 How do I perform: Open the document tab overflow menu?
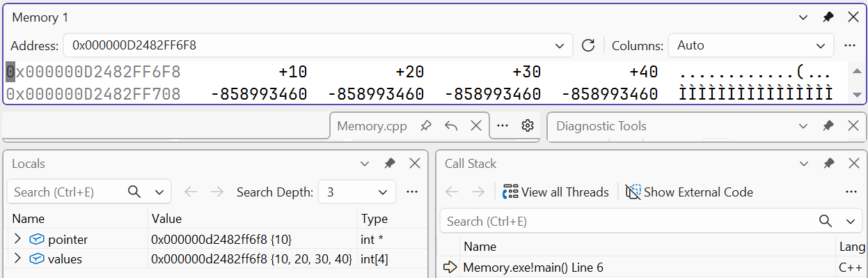point(503,126)
